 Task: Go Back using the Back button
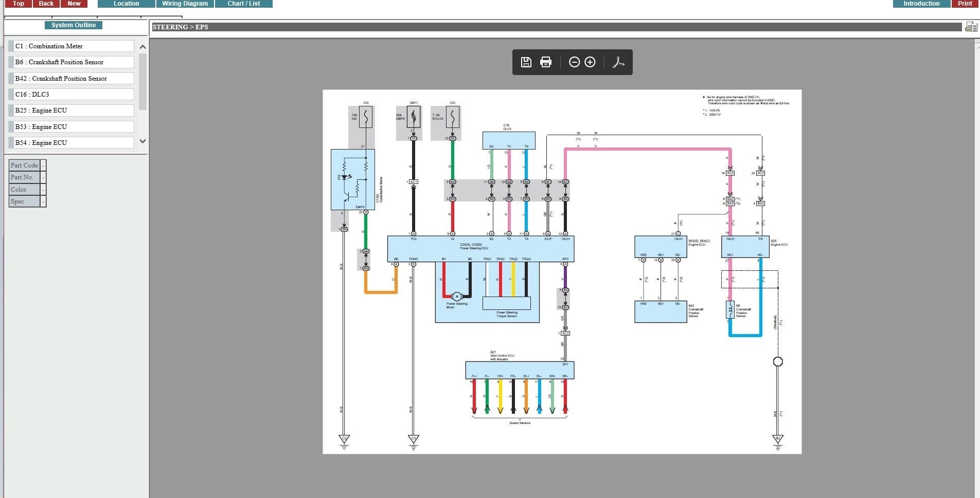(x=46, y=4)
